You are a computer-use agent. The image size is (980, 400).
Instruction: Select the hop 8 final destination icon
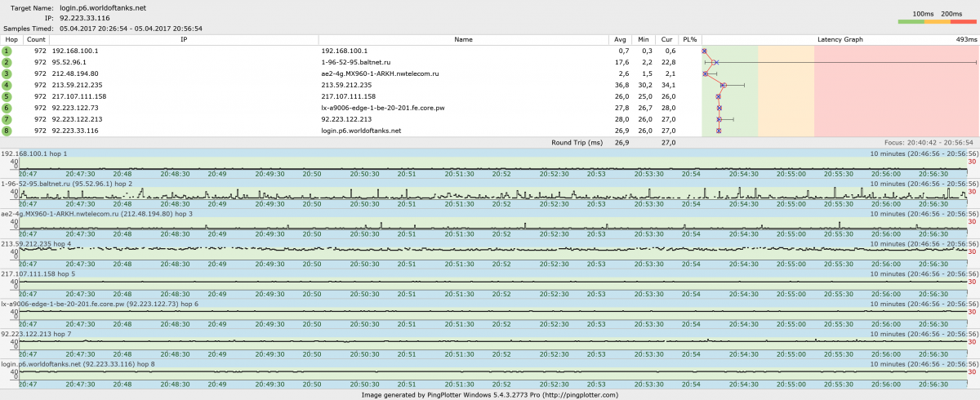7,131
